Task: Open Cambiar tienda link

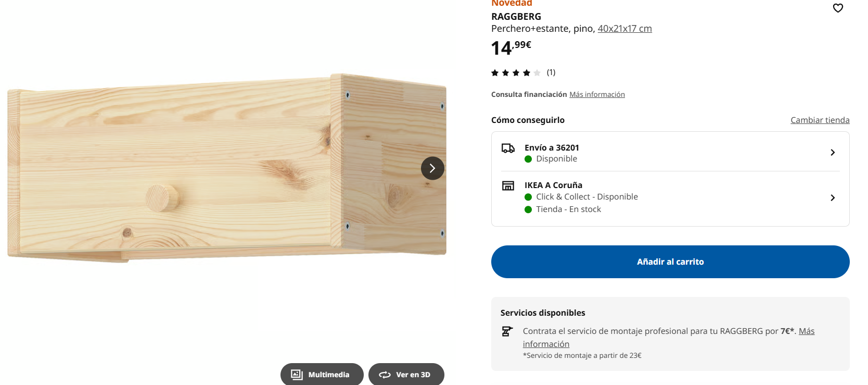Action: pos(820,120)
